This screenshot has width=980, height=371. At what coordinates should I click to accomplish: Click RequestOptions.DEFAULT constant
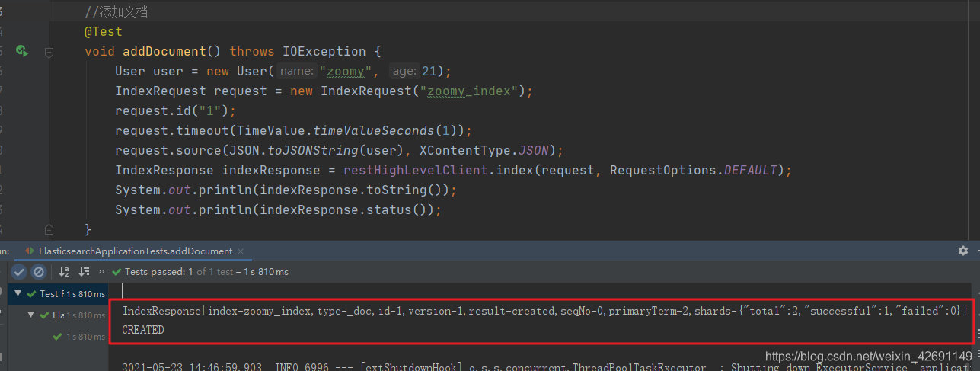(x=694, y=171)
